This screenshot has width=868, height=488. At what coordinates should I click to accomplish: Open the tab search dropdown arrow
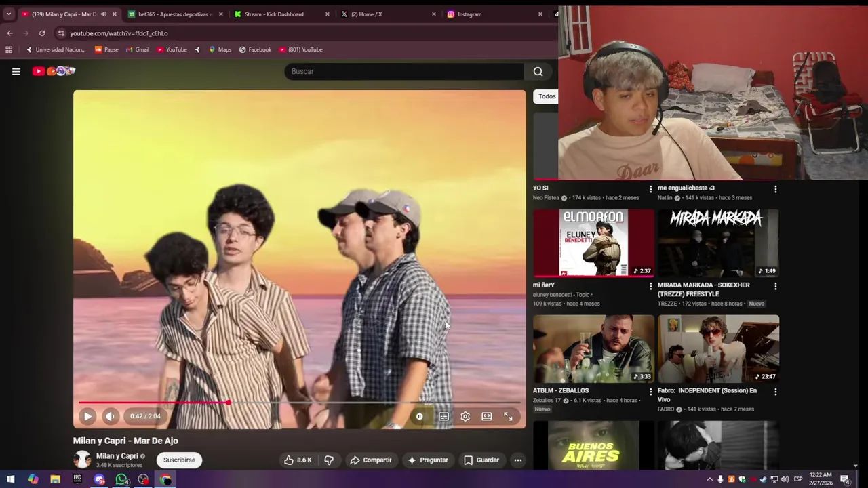point(9,14)
